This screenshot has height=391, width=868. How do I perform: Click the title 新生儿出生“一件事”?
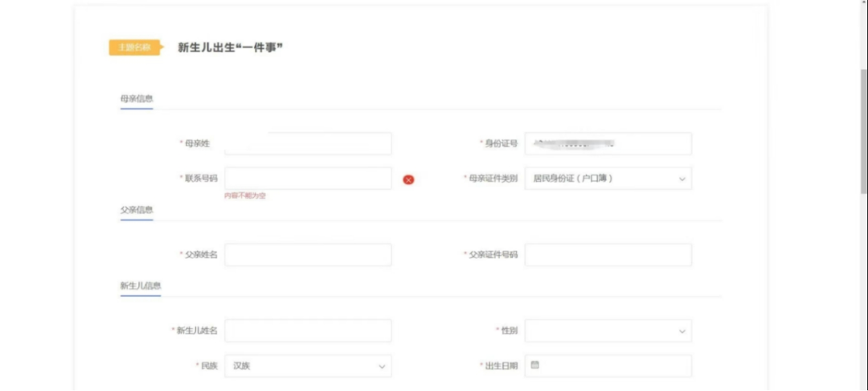coord(231,47)
